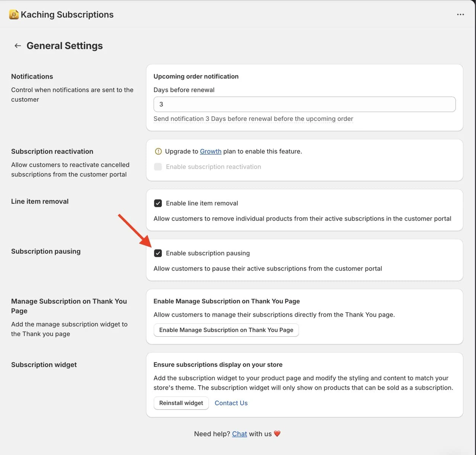This screenshot has height=455, width=476.
Task: Click the 'Days before renewal' field label
Action: tap(184, 90)
